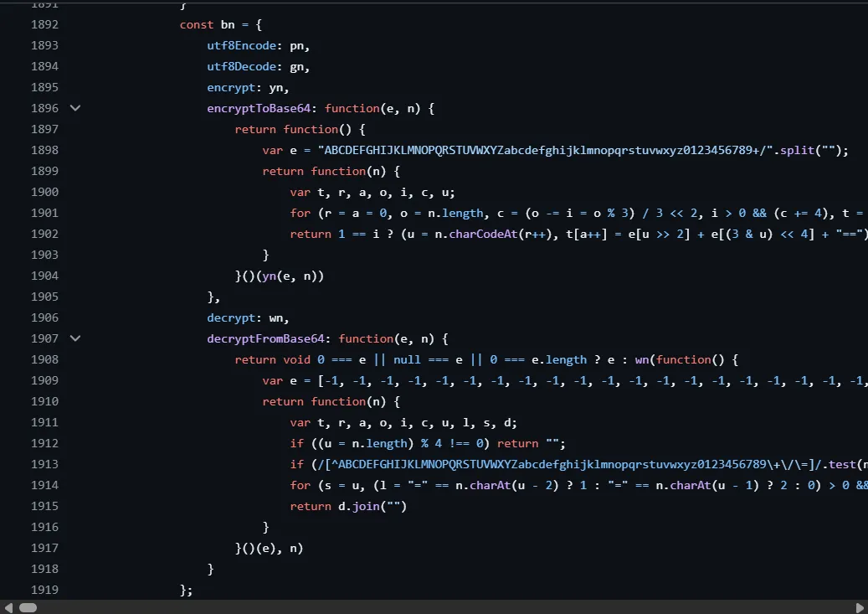The width and height of the screenshot is (868, 614).
Task: Click the horizontal scrollbar left arrow
Action: [x=8, y=607]
